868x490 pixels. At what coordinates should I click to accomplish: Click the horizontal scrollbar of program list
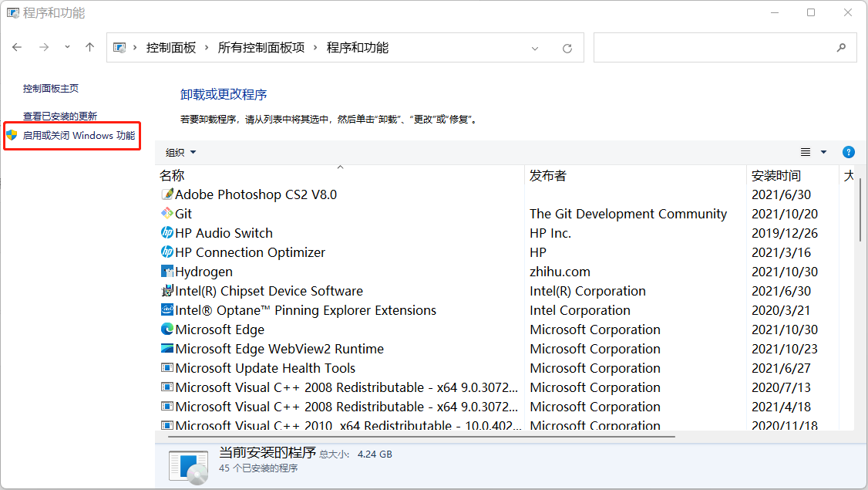point(421,437)
